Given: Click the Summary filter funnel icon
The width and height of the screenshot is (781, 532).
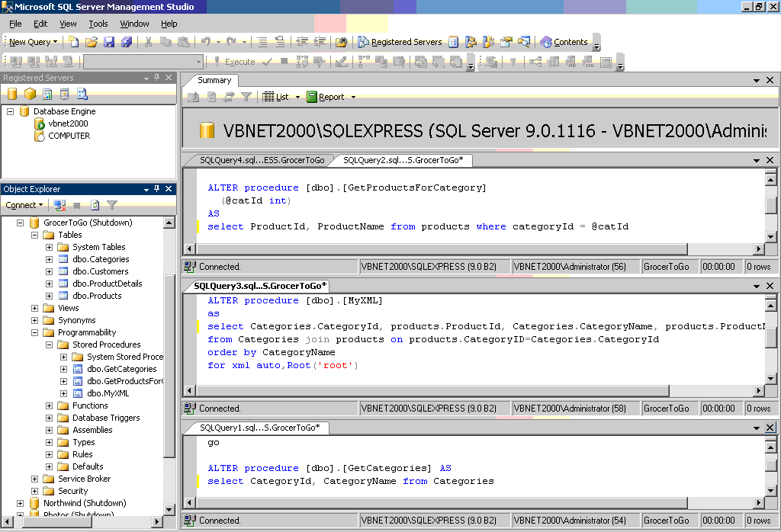Looking at the screenshot, I should 246,97.
